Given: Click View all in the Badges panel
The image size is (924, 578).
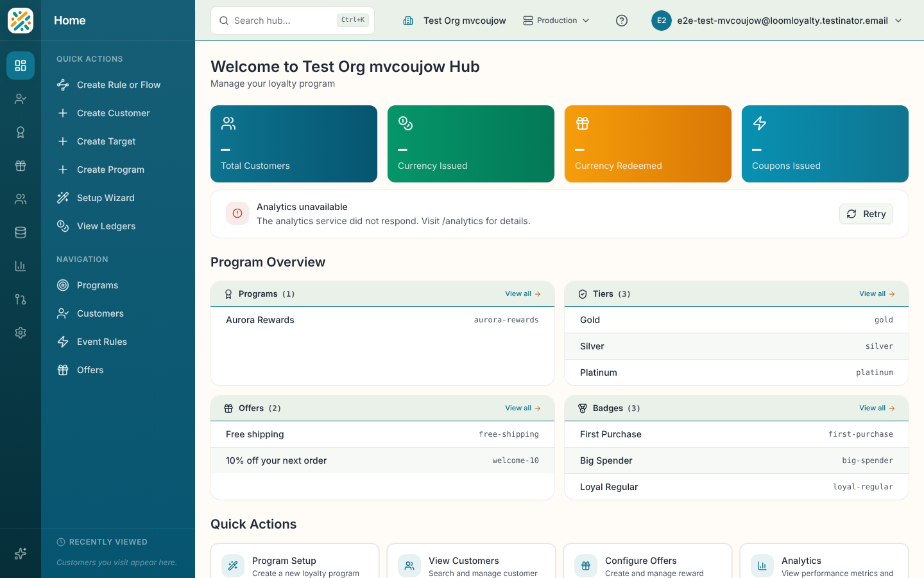Looking at the screenshot, I should pos(877,408).
